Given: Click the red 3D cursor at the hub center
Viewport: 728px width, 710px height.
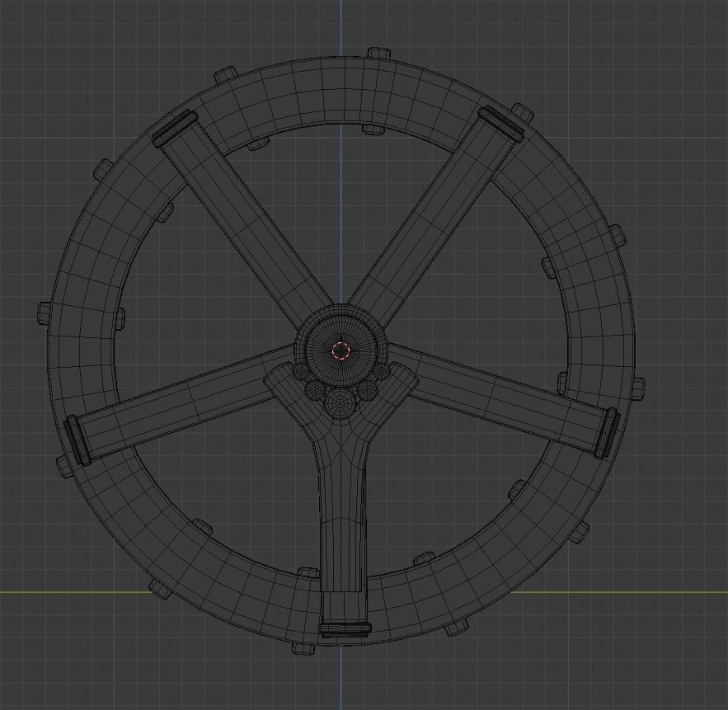Looking at the screenshot, I should click(341, 351).
